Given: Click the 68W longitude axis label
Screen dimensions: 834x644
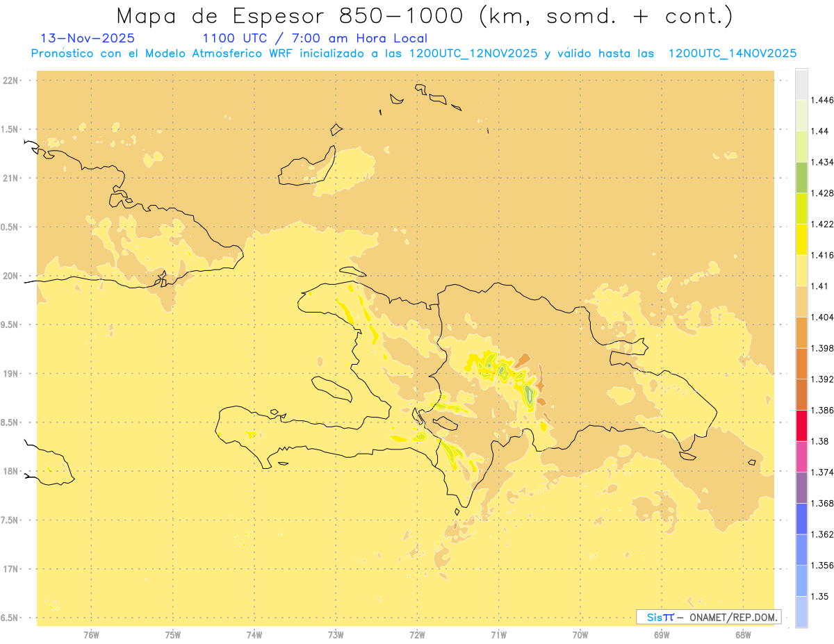Looking at the screenshot, I should click(x=743, y=635).
